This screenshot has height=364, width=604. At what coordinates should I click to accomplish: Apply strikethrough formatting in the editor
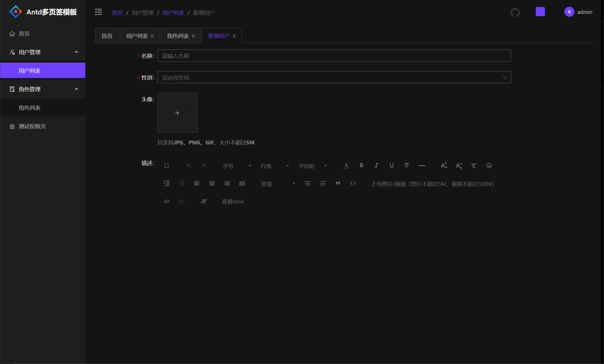407,166
